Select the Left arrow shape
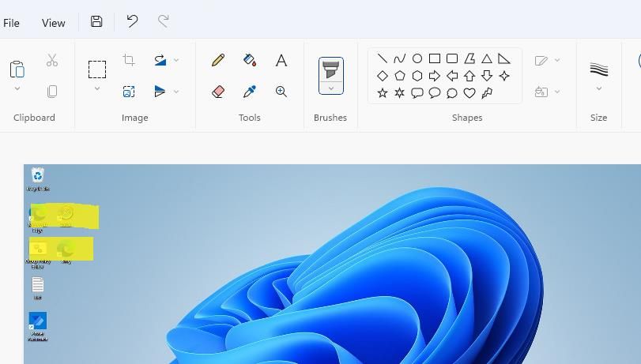641x364 pixels. (x=452, y=76)
